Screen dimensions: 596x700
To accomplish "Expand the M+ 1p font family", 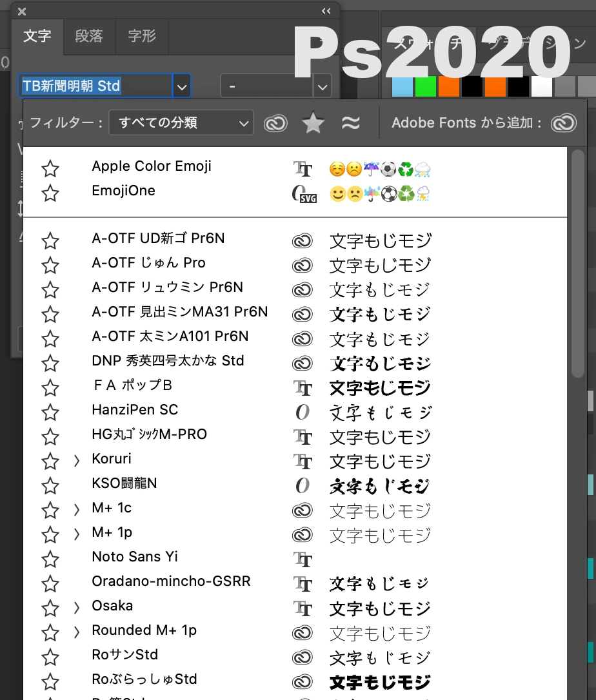I will coord(76,534).
